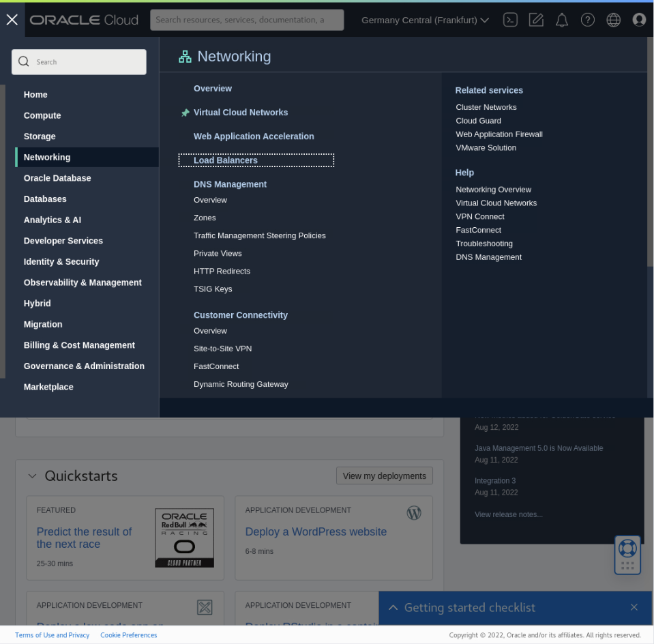The image size is (654, 644).
Task: Open Migration menu item
Action: [43, 324]
